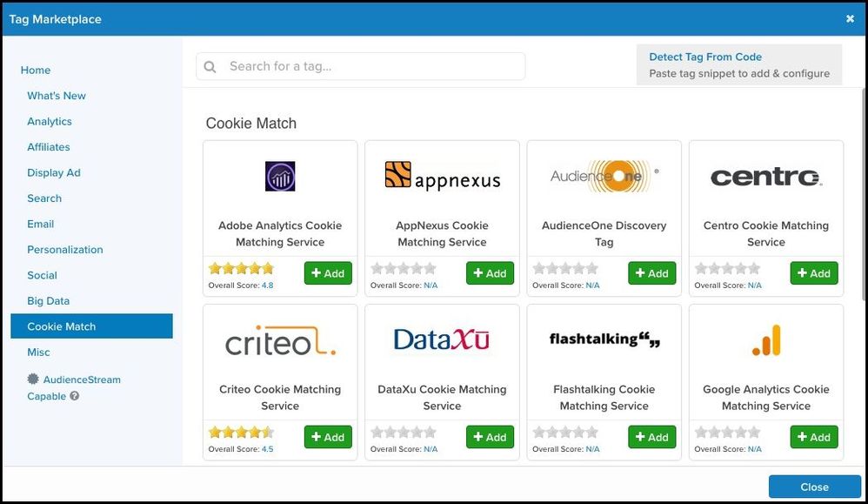
Task: Open the Analytics category
Action: [x=50, y=122]
